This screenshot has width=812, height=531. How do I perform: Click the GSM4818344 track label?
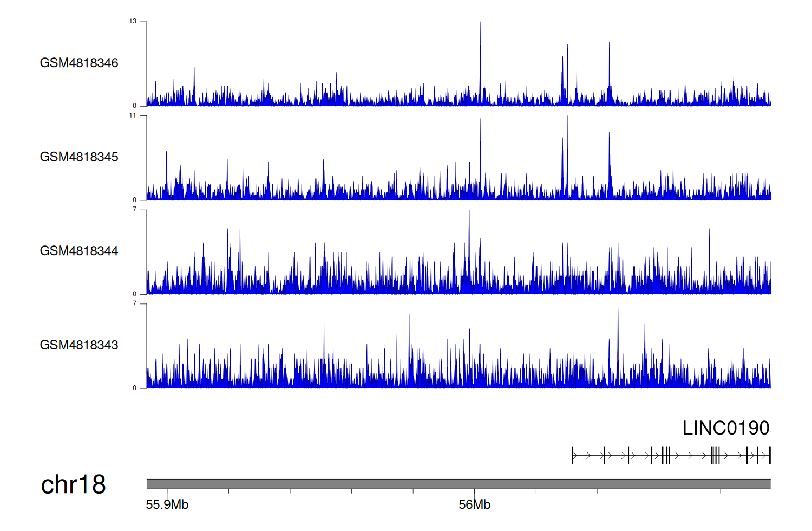79,251
